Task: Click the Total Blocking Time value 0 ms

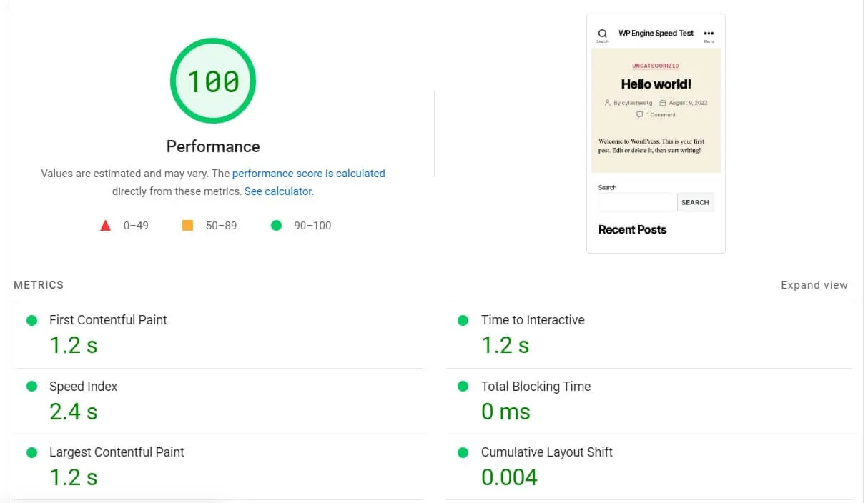Action: [506, 412]
